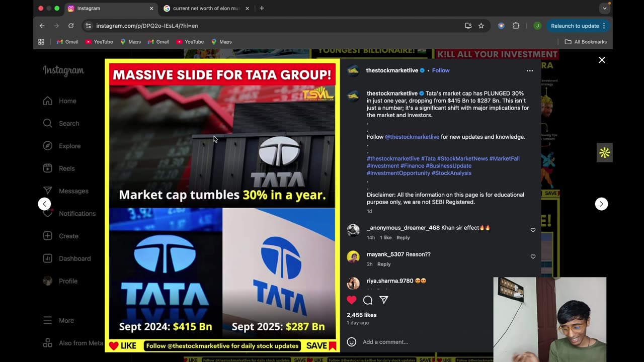Follow thestockmarketlive account
This screenshot has width=644, height=362.
point(441,70)
